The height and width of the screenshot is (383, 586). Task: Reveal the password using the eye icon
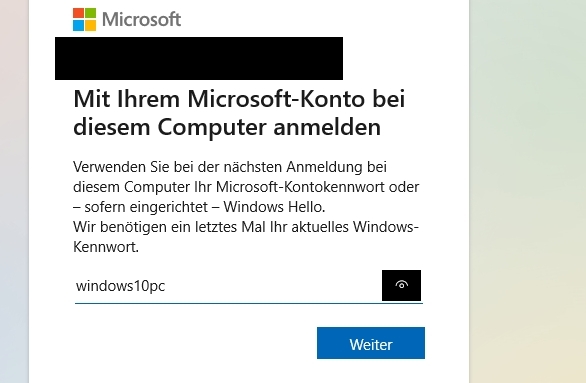401,285
